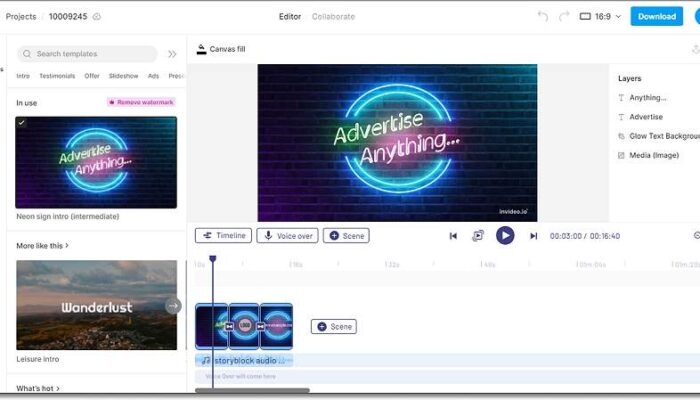This screenshot has width=700, height=400.
Task: Click the playhead marker on the timeline
Action: tap(213, 259)
